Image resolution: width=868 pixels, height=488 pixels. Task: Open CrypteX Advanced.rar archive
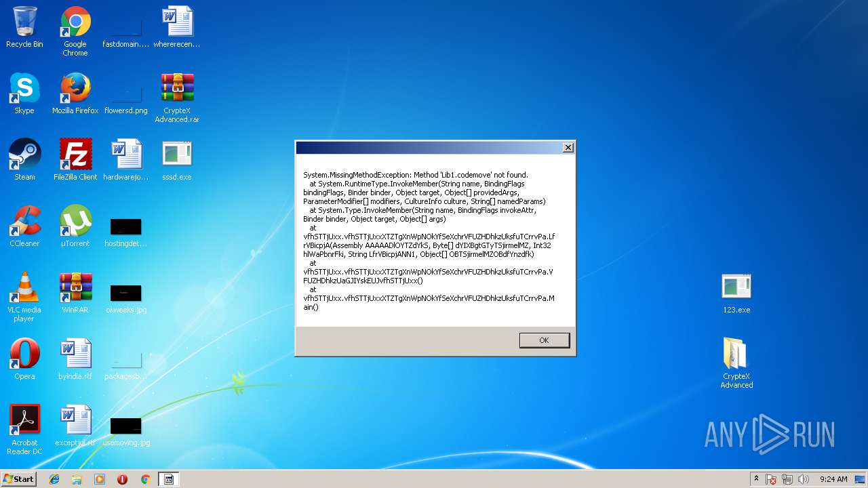pyautogui.click(x=177, y=98)
